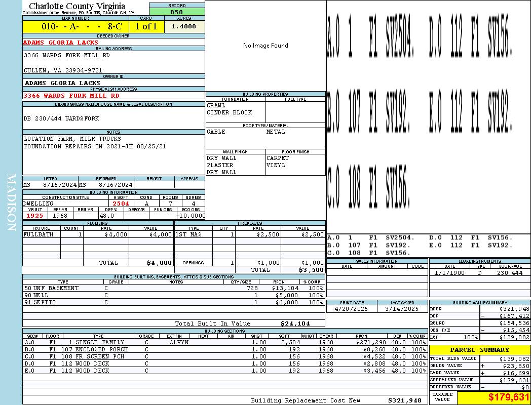
Task: Select section C.0 FR SCREEN PCH row
Action: pos(225,356)
